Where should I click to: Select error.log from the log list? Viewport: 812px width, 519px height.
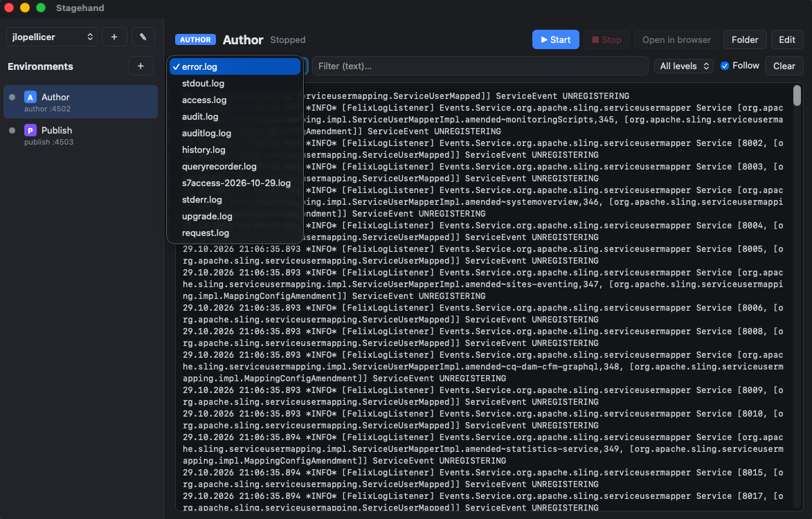coord(235,66)
